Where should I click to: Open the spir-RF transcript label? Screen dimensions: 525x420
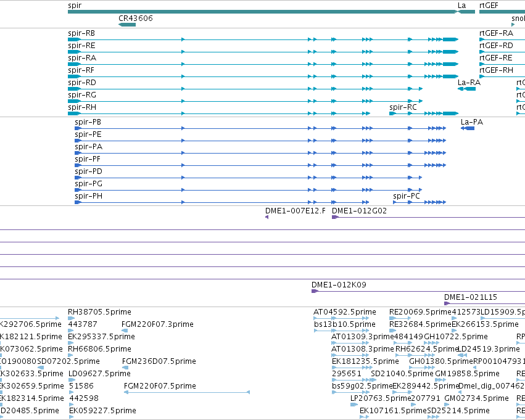pos(81,70)
